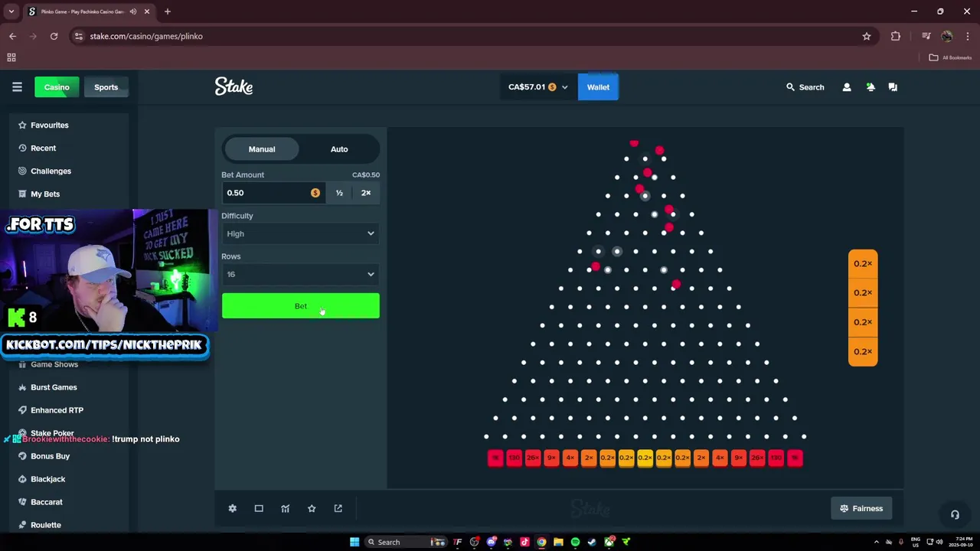Open live stats chart icon
Screen dimensions: 980x551
286,508
